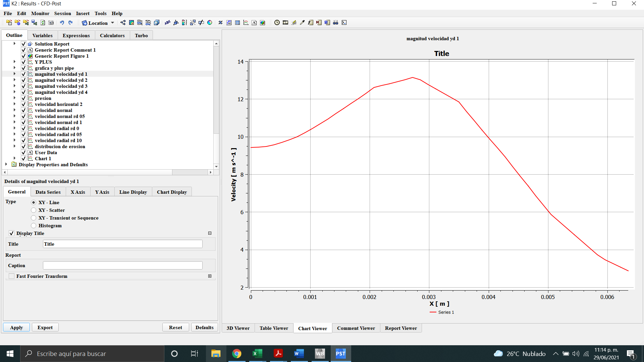Click the Chart icon in toolbar
The height and width of the screenshot is (362, 644).
(x=246, y=23)
